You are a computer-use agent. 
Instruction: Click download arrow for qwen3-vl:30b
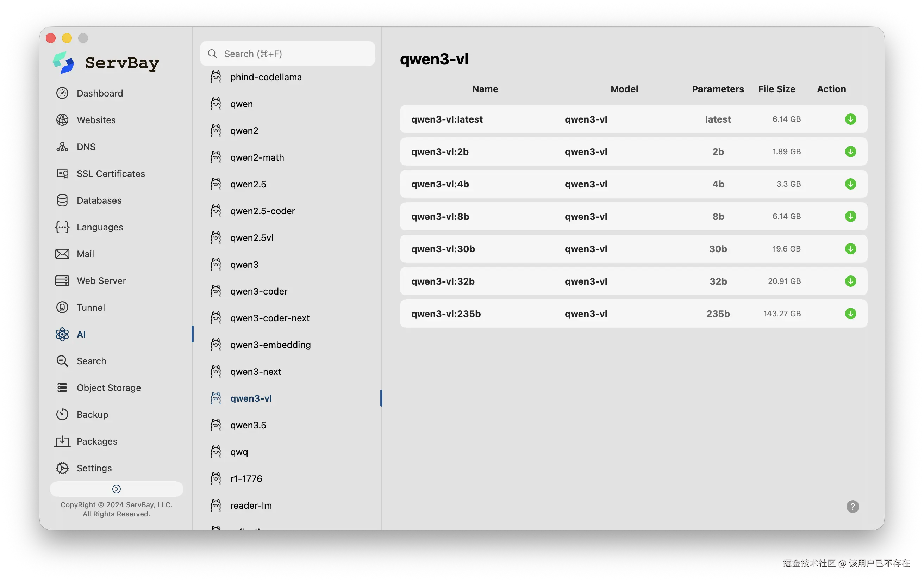[850, 249]
